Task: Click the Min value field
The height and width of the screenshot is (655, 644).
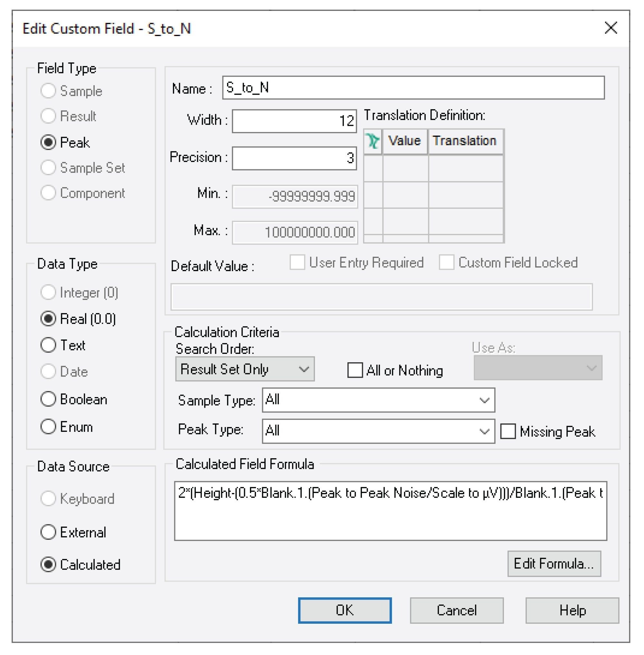Action: (x=295, y=196)
